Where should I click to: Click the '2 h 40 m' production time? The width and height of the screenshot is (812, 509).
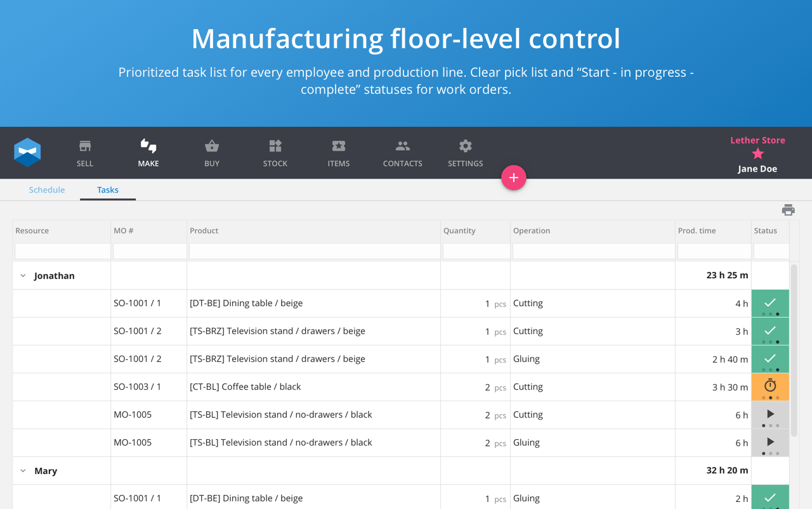(730, 359)
